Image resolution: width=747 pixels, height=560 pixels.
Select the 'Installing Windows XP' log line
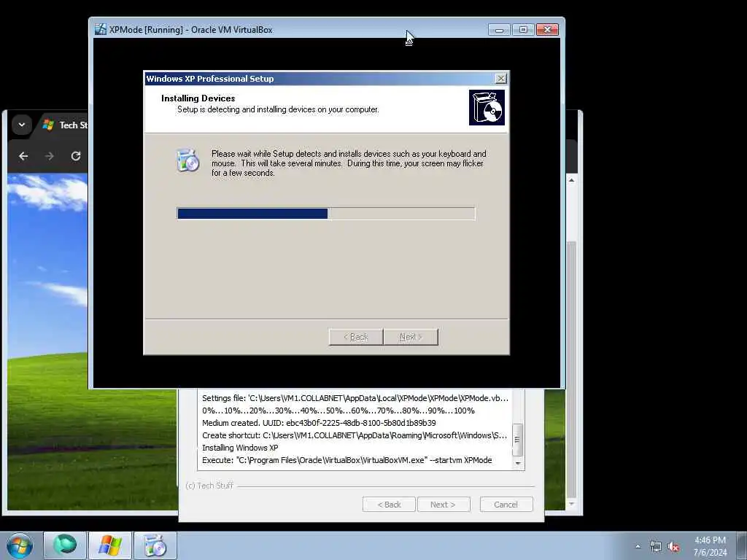point(240,448)
